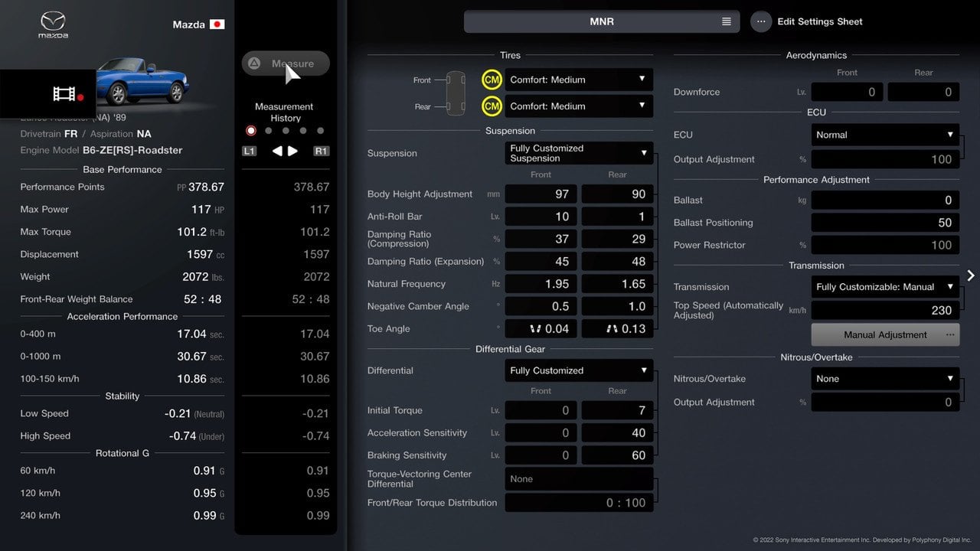The image size is (980, 551).
Task: Click the L1 shoulder button indicator
Action: (x=249, y=152)
